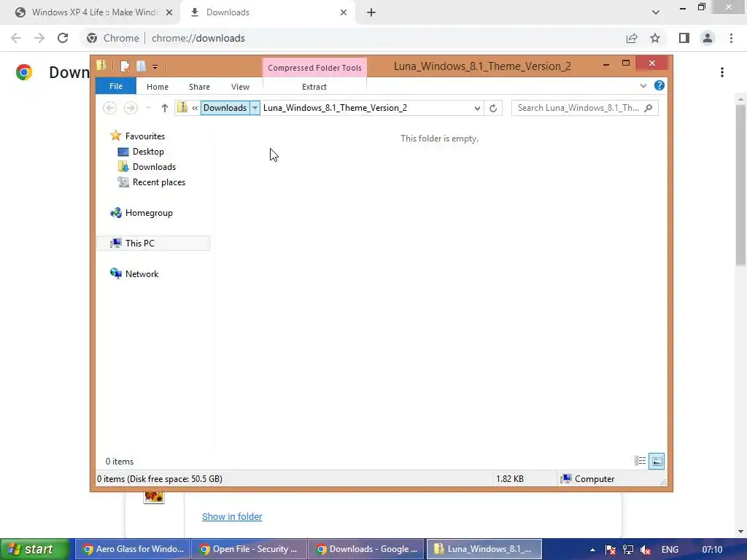Click Chrome back navigation arrow

tap(16, 38)
